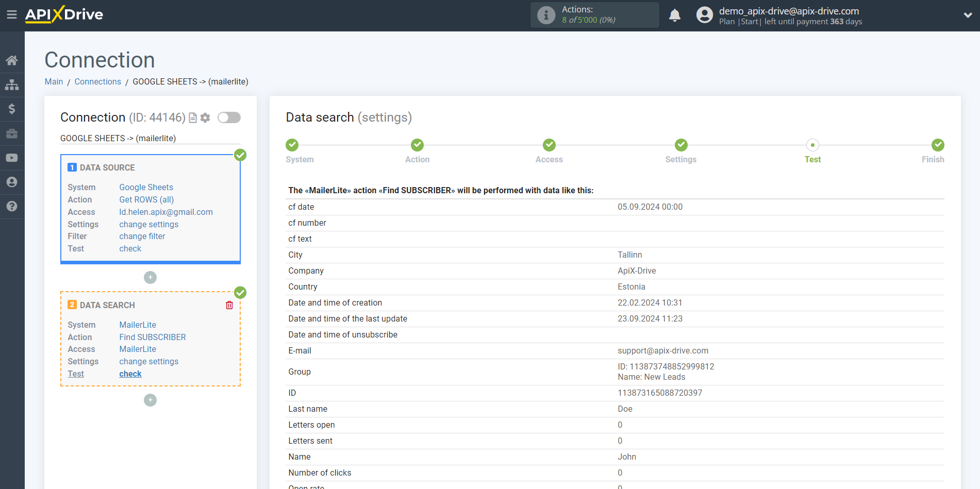The height and width of the screenshot is (489, 980).
Task: Open the Home sidebar icon
Action: click(12, 60)
